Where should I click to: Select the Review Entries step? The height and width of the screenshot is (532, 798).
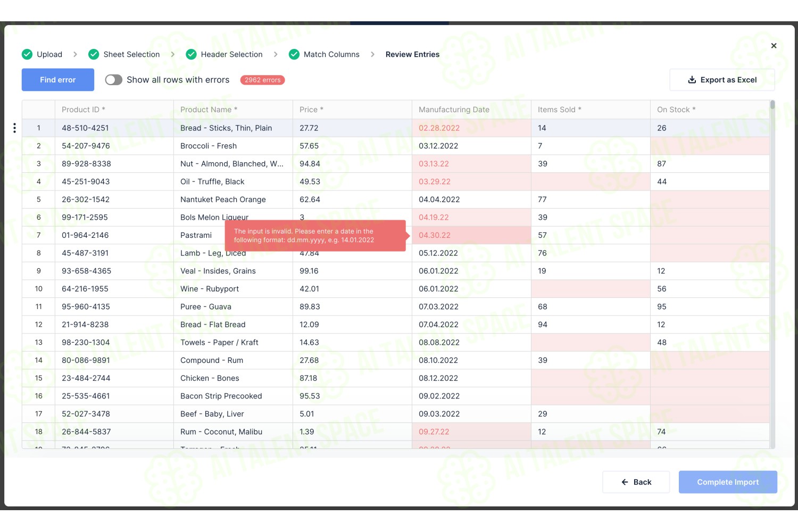412,54
